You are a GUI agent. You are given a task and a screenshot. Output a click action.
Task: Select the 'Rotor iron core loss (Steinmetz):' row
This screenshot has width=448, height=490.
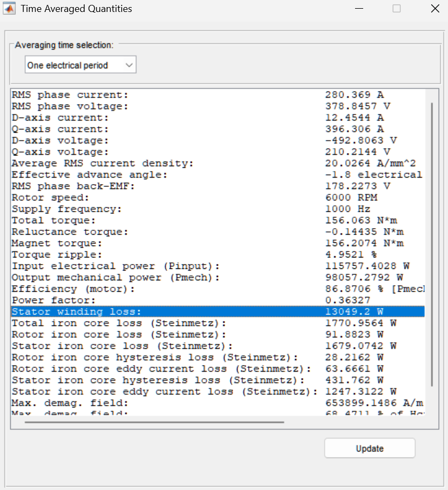pyautogui.click(x=217, y=335)
